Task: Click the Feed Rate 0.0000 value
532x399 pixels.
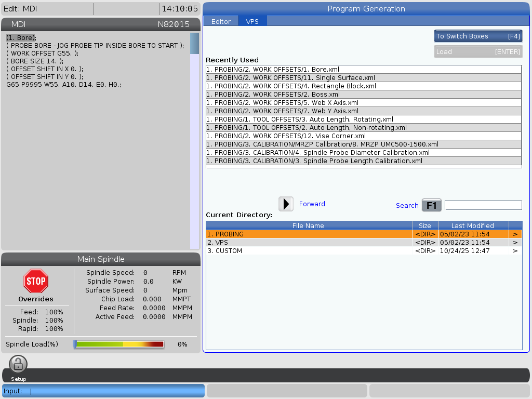Action: pos(154,308)
